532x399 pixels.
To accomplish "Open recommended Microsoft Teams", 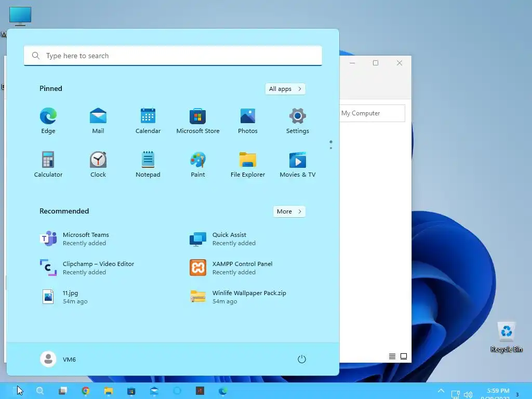I will point(75,239).
